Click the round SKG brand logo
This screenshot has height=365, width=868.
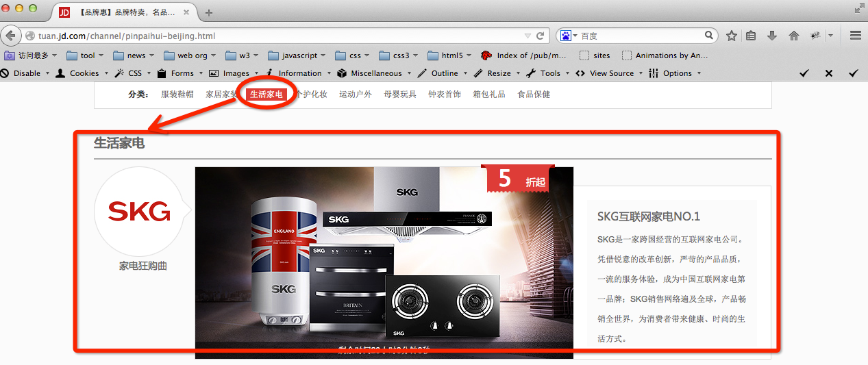(139, 212)
